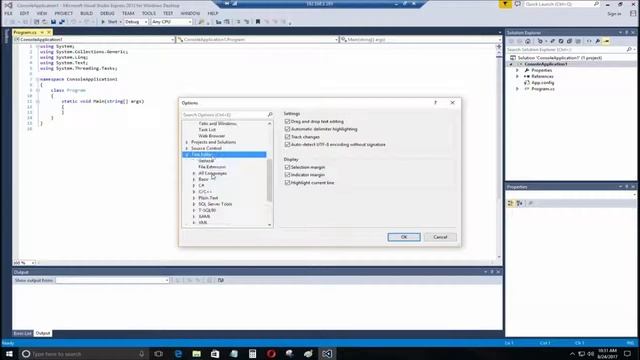The width and height of the screenshot is (640, 360).
Task: Click Cancel in Options dialog
Action: click(x=440, y=237)
